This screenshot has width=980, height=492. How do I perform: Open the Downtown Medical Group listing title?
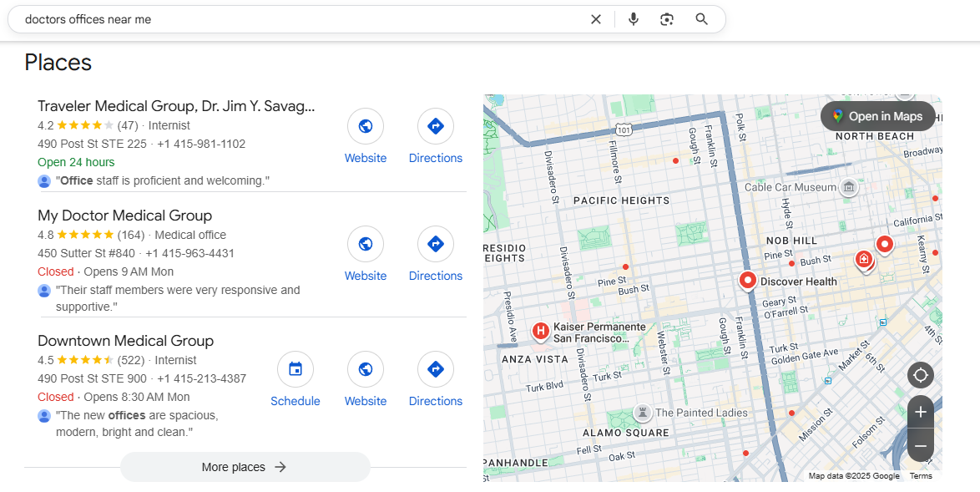[x=125, y=341]
